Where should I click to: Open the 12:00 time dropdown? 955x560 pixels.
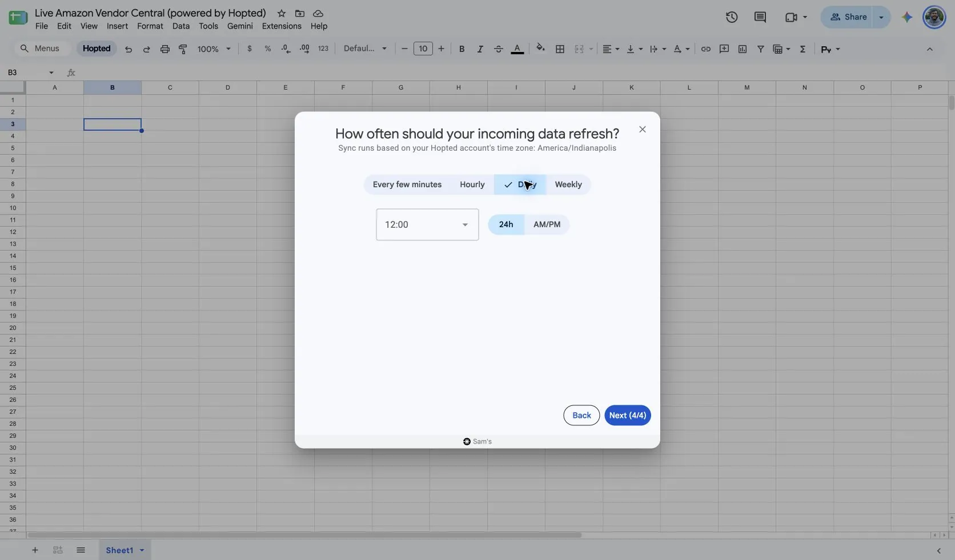coord(427,224)
